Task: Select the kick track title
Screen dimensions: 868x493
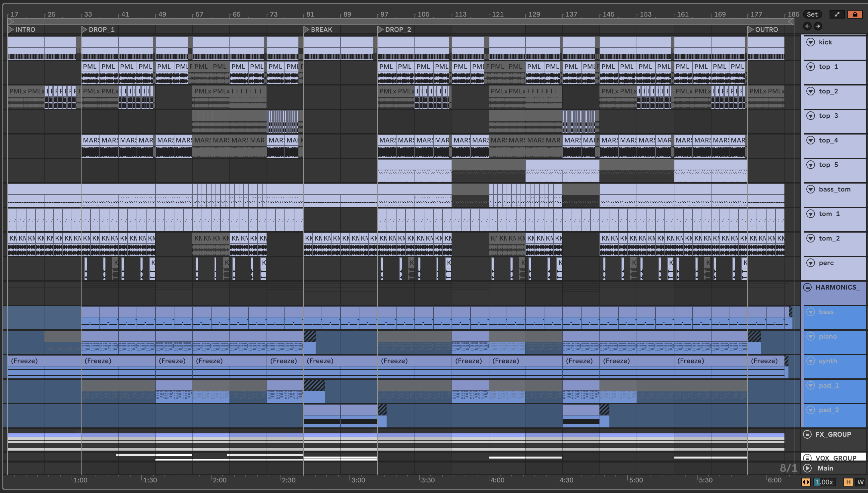Action: pos(825,42)
